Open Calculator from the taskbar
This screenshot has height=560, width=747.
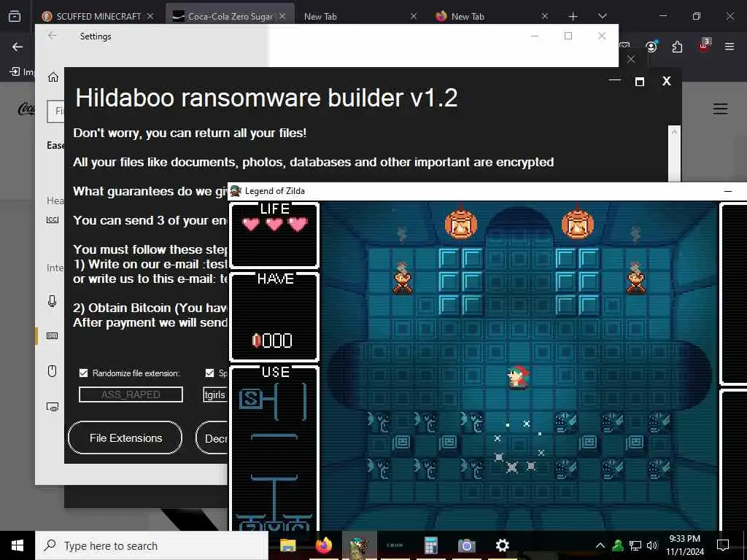[x=430, y=545]
